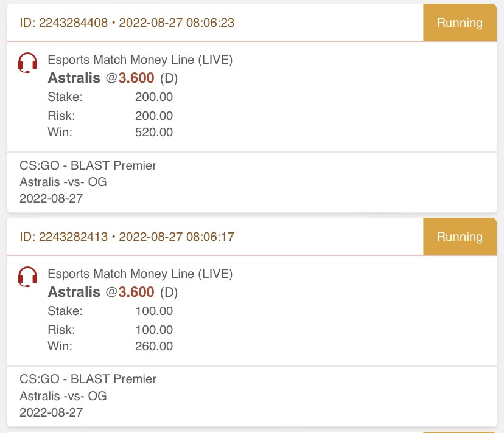Click the 100.00 risk amount in second bet
Viewport: 504px width, 433px height.
[x=154, y=330]
